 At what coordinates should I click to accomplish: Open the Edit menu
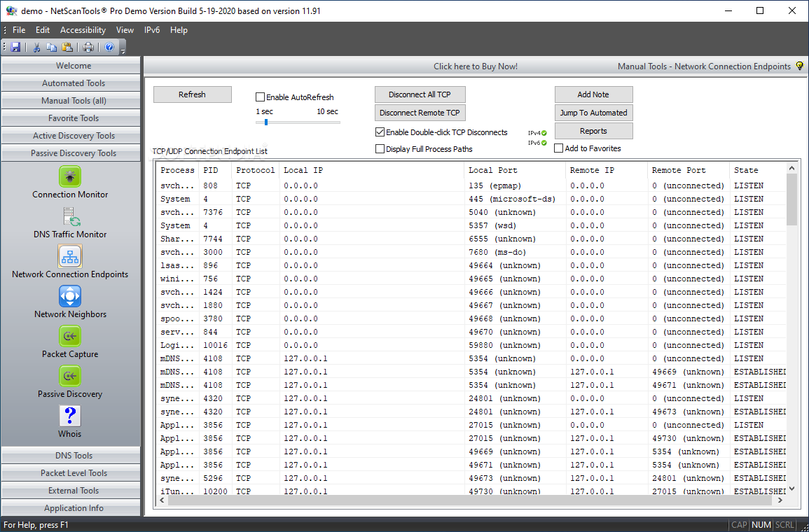pyautogui.click(x=43, y=30)
